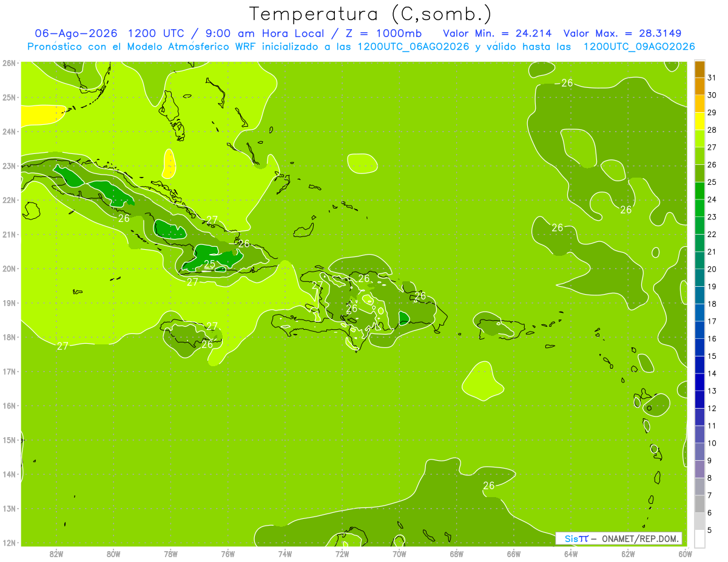Pick the yellow-green 27–28 legend swatch
This screenshot has width=728, height=562.
coord(699,139)
